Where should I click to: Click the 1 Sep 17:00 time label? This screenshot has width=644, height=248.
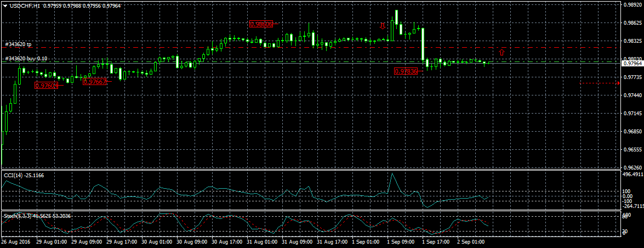click(435, 243)
